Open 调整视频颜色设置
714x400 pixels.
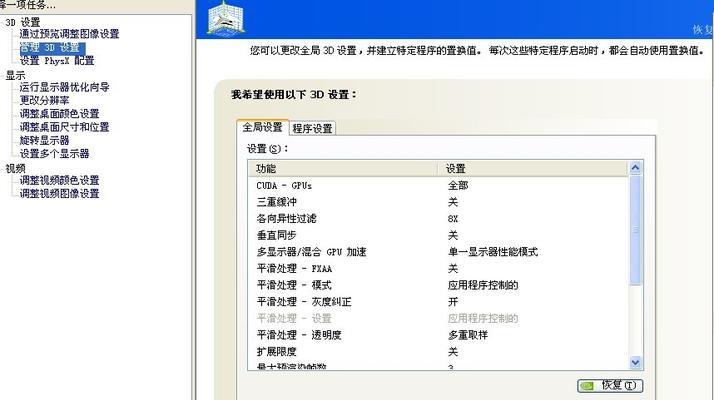[59, 180]
